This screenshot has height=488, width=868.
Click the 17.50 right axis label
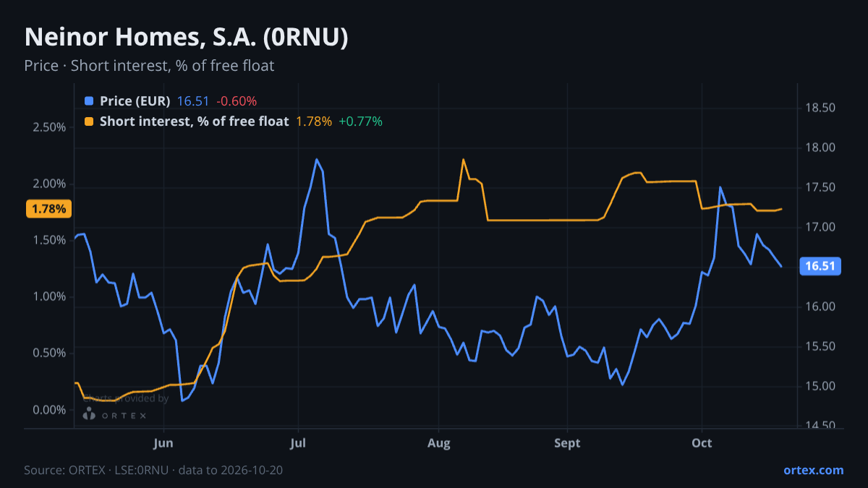(x=820, y=188)
